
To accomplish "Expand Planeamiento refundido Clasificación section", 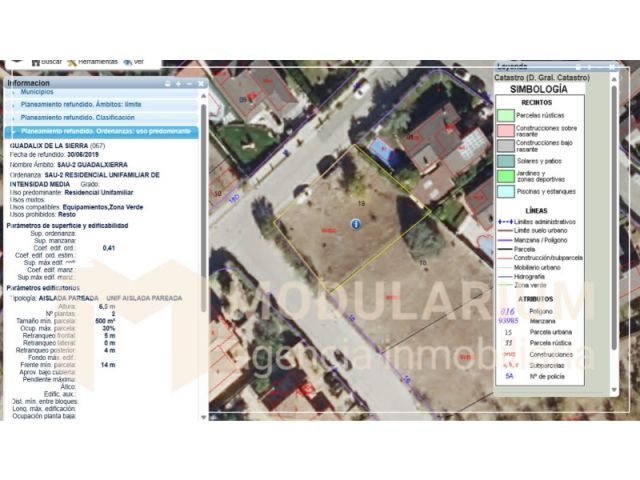I will [x=101, y=118].
